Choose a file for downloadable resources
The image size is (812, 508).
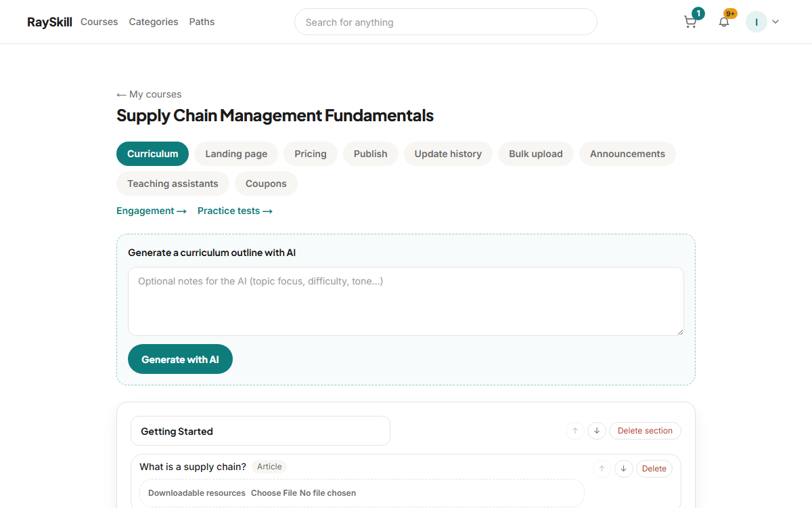coord(274,493)
